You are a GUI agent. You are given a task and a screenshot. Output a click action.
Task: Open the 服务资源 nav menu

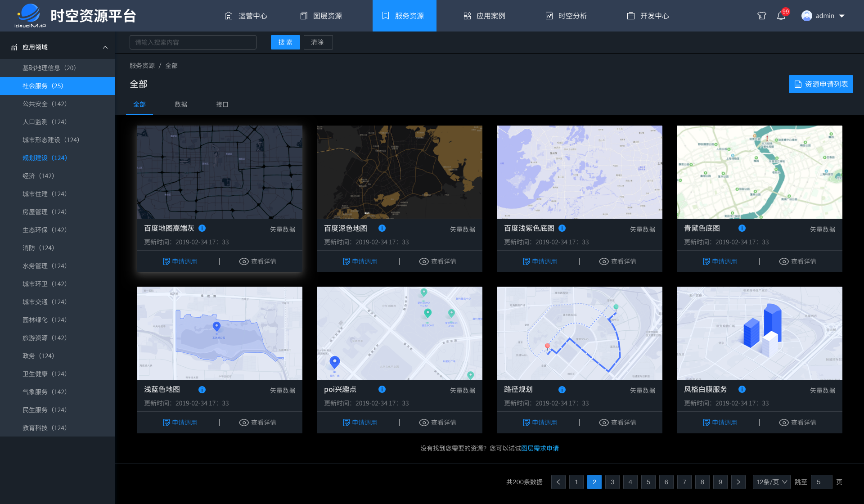coord(404,16)
